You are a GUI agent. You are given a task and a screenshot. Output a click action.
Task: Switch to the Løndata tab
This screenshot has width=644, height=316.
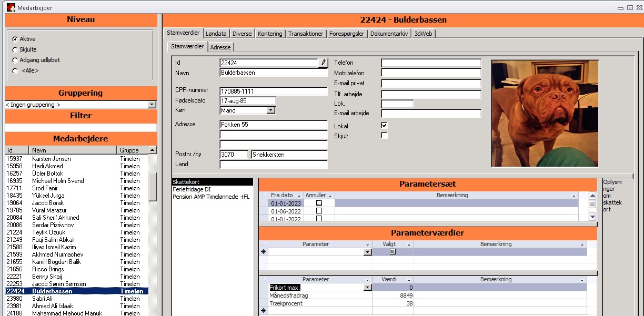pyautogui.click(x=216, y=34)
